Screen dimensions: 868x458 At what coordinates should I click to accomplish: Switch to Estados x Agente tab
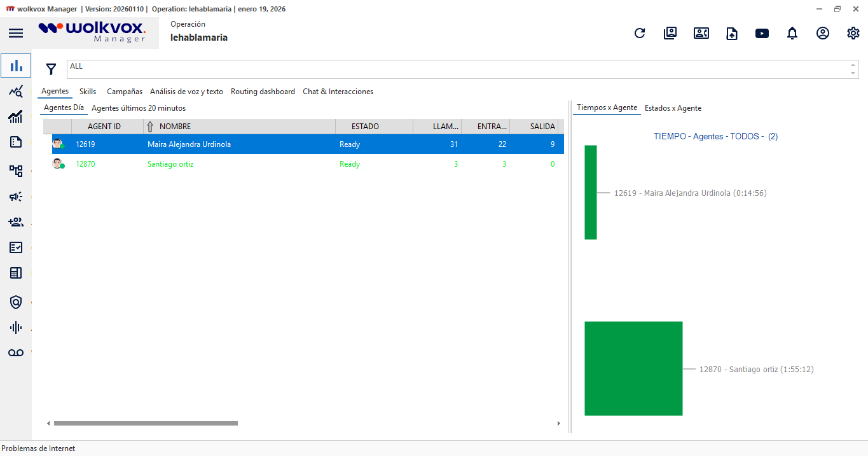pyautogui.click(x=673, y=108)
